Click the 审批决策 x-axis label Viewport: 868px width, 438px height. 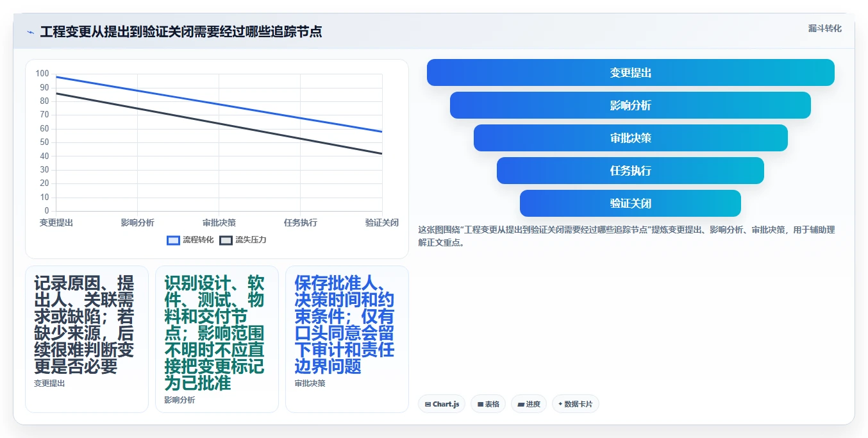pos(219,223)
